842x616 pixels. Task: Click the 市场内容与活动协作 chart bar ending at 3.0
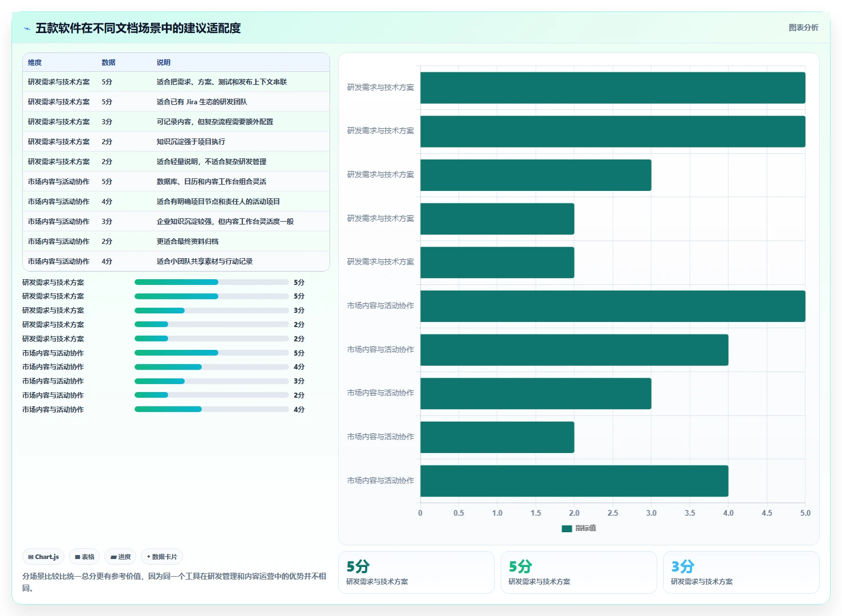point(536,394)
